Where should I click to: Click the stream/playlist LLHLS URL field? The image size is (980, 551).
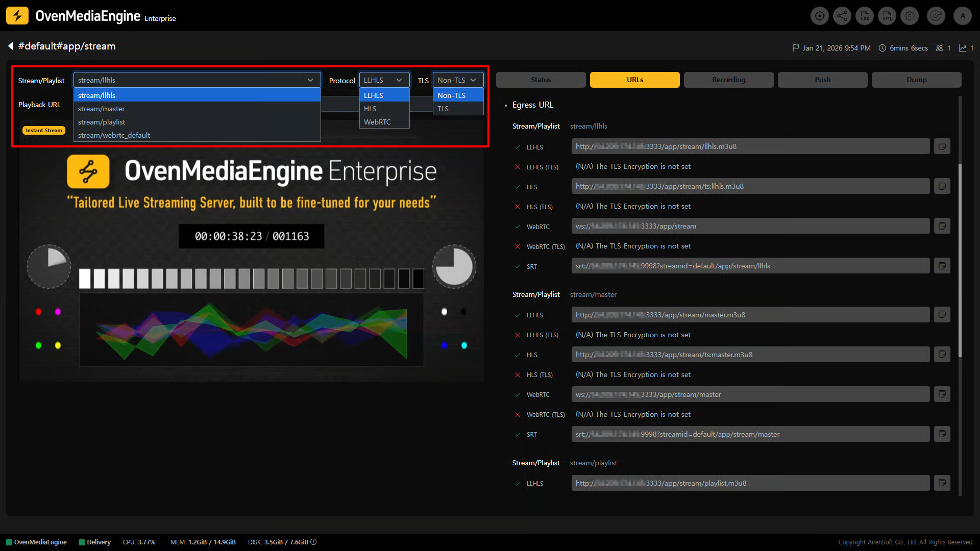click(x=750, y=483)
